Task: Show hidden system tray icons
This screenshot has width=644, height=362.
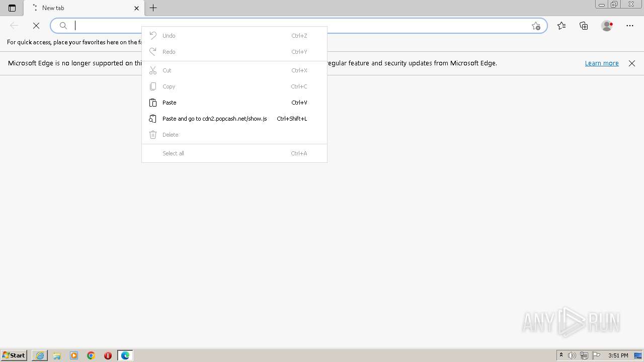Action: coord(561,355)
